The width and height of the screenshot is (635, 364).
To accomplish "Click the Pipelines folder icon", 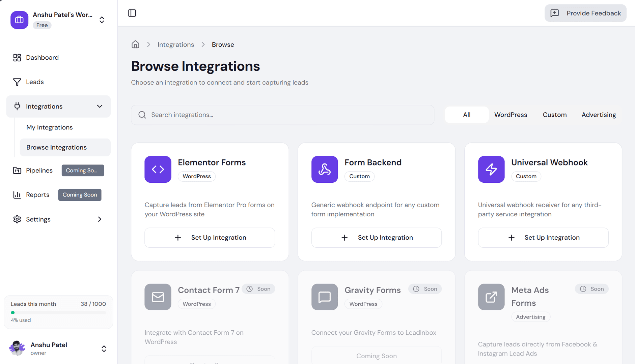I will click(17, 171).
